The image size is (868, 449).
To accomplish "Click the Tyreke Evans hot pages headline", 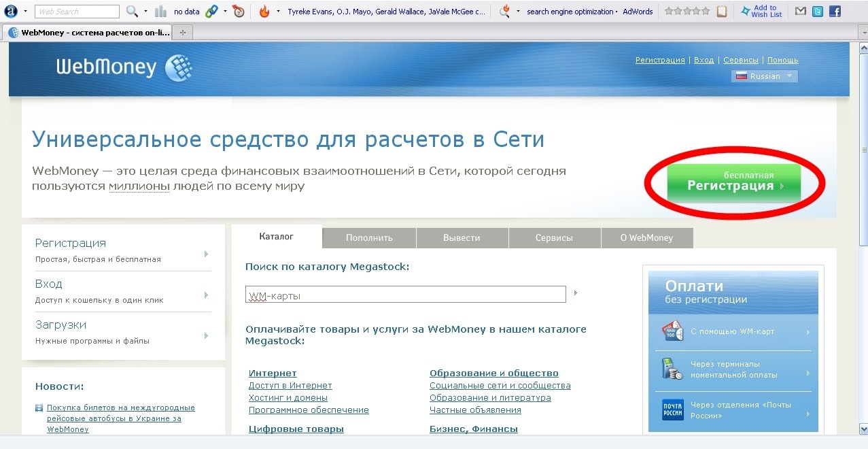I will point(386,12).
